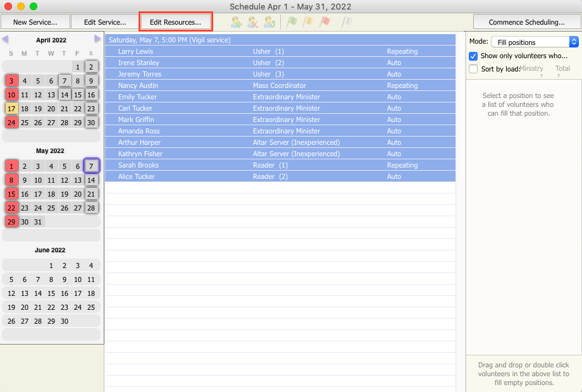Enable the Sort by load checkbox
This screenshot has height=392, width=582.
coord(473,69)
